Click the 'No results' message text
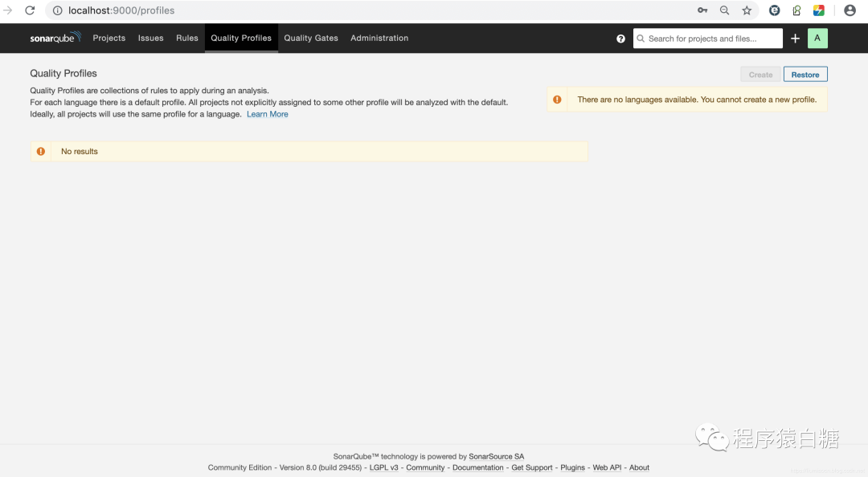This screenshot has width=868, height=477. point(79,151)
